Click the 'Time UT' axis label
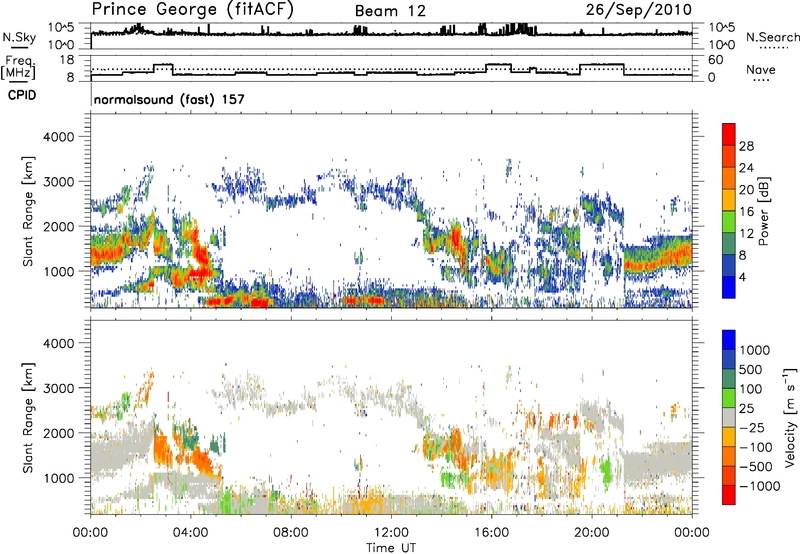This screenshot has height=554, width=800. point(391,548)
